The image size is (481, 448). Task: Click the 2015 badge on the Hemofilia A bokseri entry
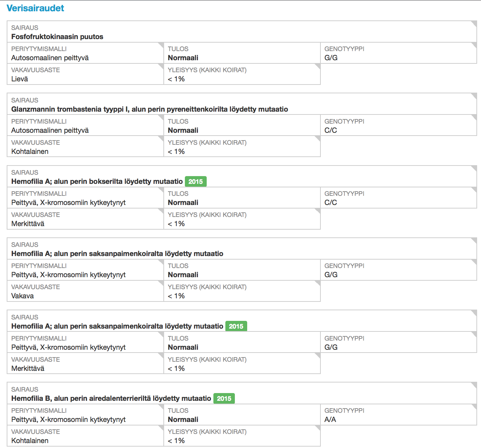point(195,181)
